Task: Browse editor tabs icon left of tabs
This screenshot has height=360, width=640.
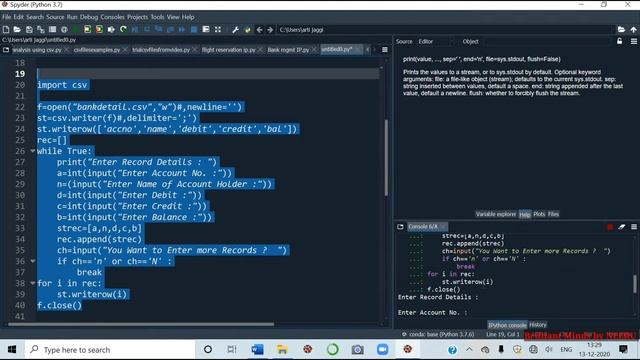Action: (x=6, y=49)
